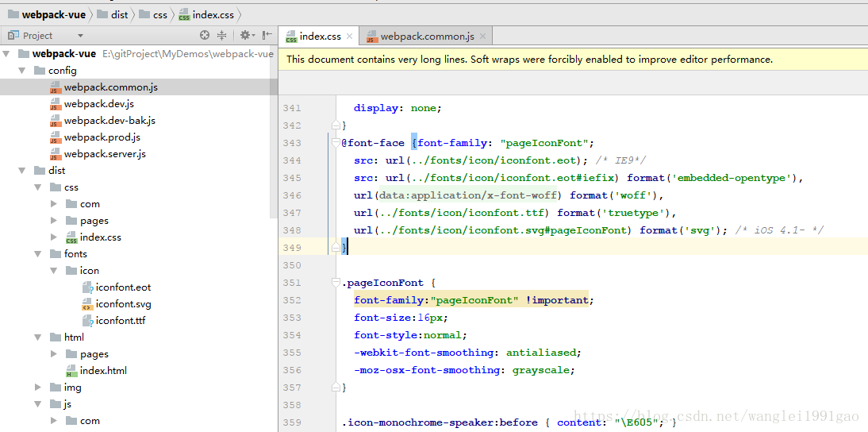Click css in the breadcrumb bar
Viewport: 868px width, 432px height.
[154, 15]
